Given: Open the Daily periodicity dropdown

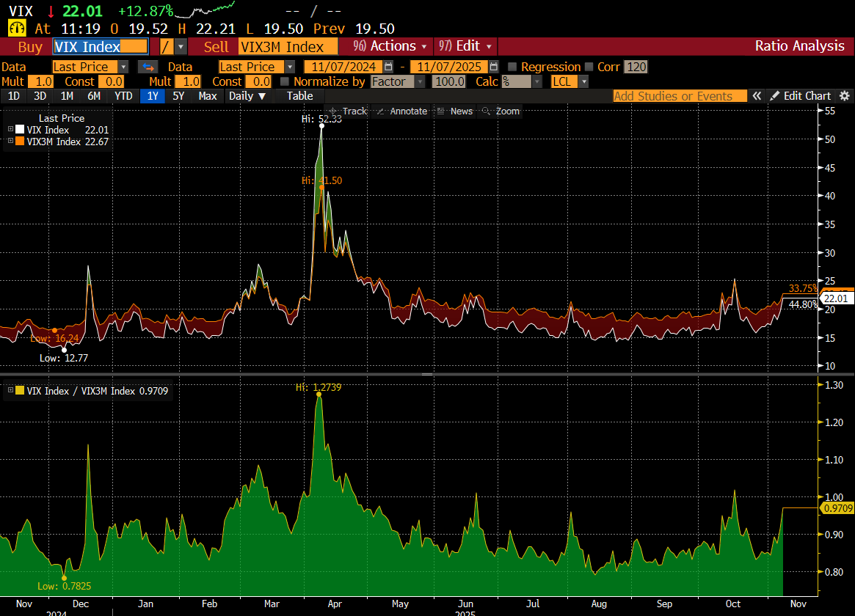Looking at the screenshot, I should 247,96.
